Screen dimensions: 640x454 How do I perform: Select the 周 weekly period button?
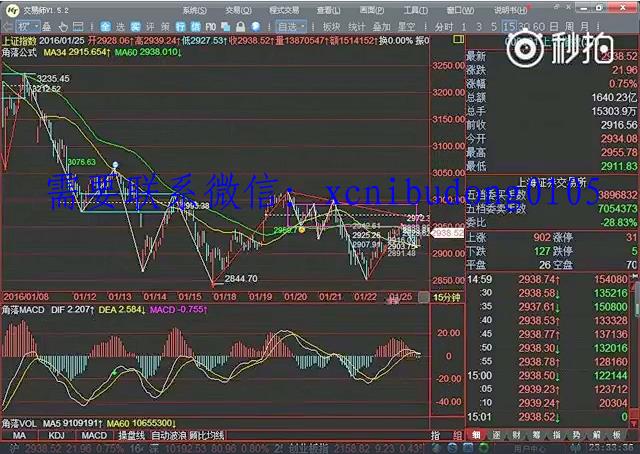tap(569, 27)
